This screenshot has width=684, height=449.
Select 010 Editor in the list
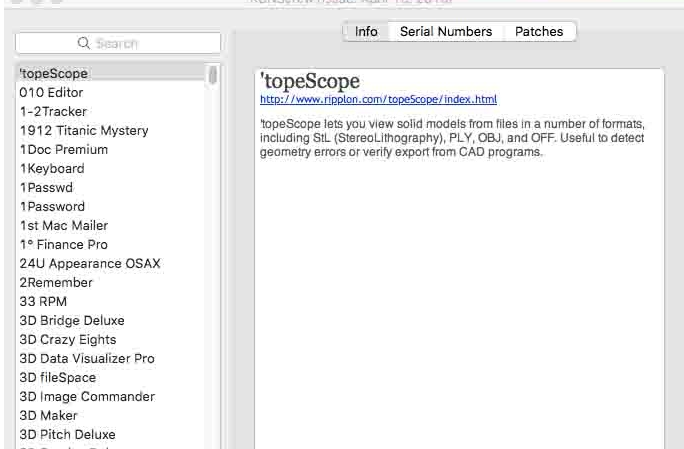pyautogui.click(x=111, y=93)
